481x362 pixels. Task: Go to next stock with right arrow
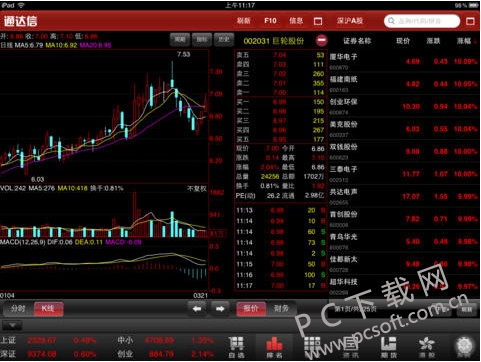[220, 309]
